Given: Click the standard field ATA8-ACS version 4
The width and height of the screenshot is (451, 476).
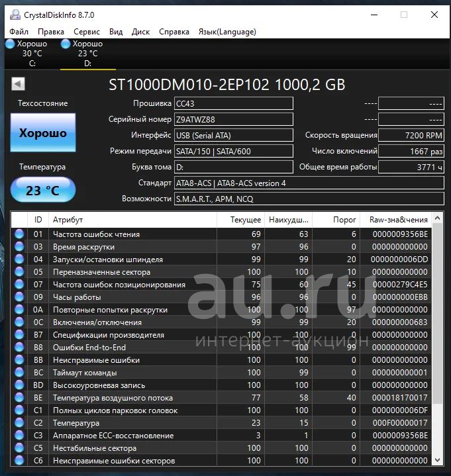Looking at the screenshot, I should point(309,183).
